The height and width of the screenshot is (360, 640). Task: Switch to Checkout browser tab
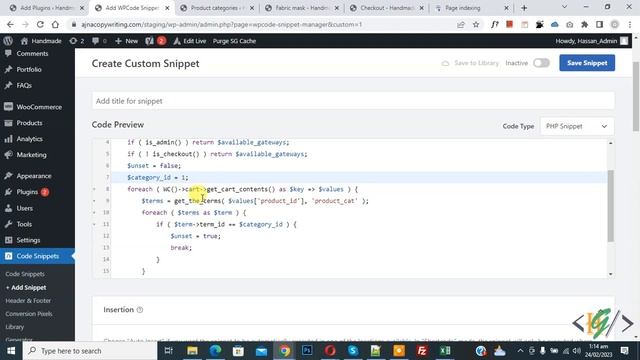(386, 8)
